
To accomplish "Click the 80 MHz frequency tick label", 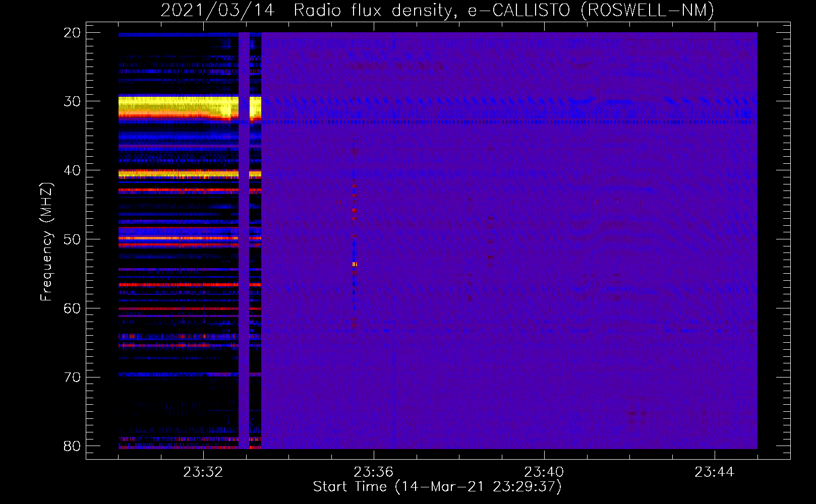I will pyautogui.click(x=72, y=446).
